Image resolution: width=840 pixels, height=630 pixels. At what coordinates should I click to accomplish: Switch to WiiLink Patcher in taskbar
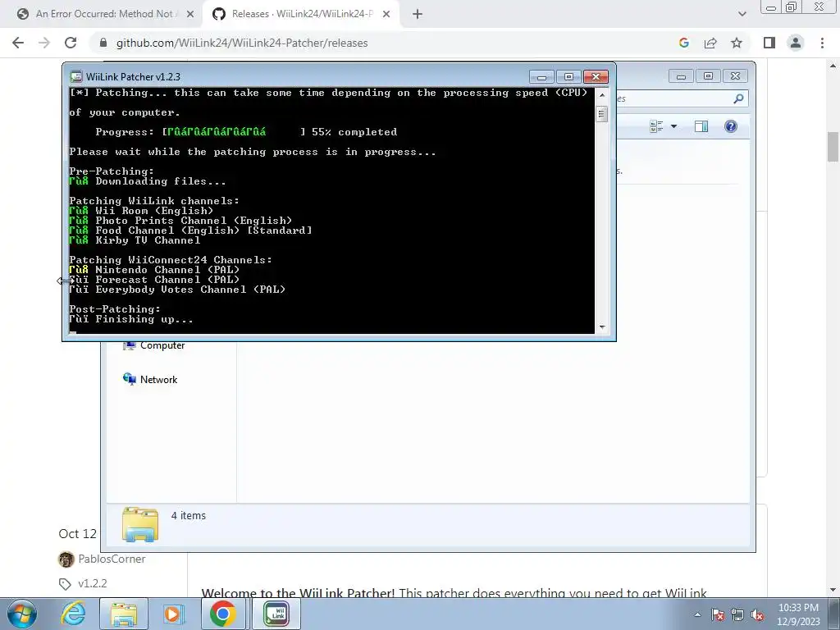[276, 614]
